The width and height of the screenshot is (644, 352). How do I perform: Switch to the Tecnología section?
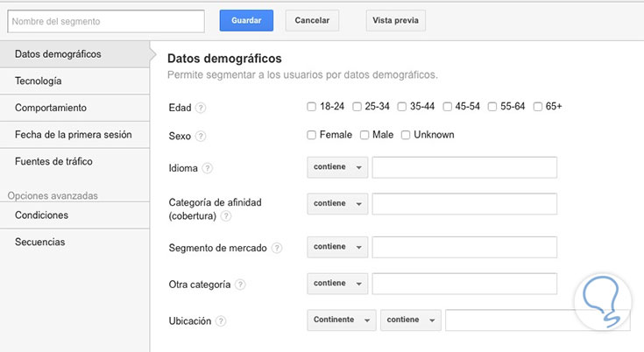tap(39, 81)
